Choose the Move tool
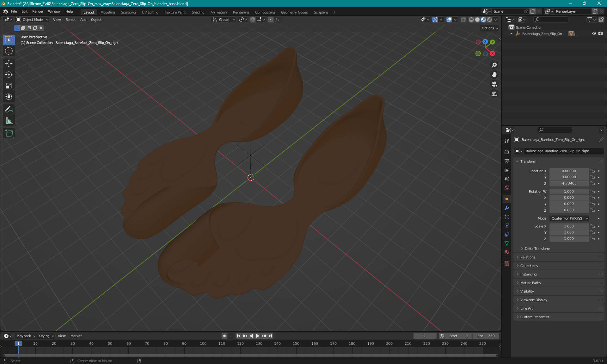The width and height of the screenshot is (607, 364). tap(9, 64)
